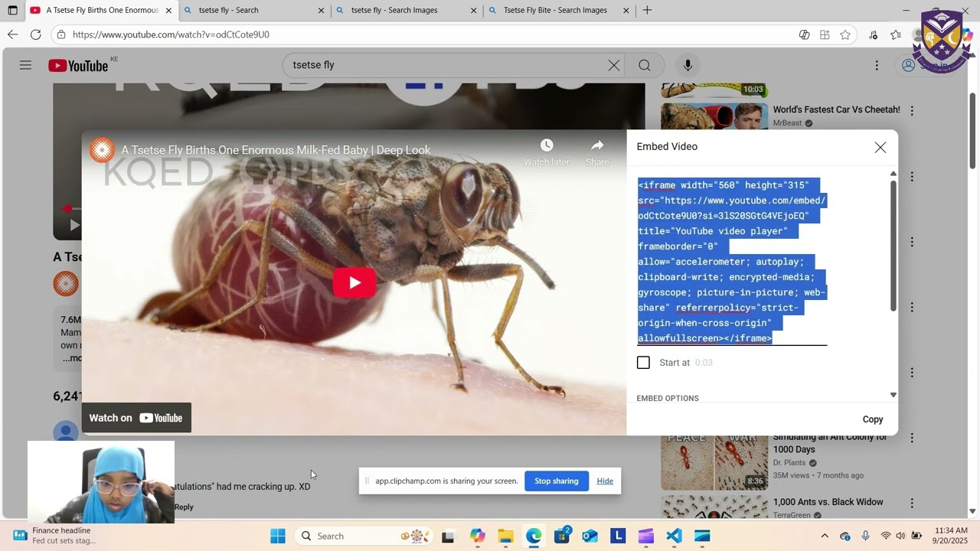Image resolution: width=980 pixels, height=551 pixels.
Task: Open the YouTube guide hamburger menu
Action: click(25, 65)
